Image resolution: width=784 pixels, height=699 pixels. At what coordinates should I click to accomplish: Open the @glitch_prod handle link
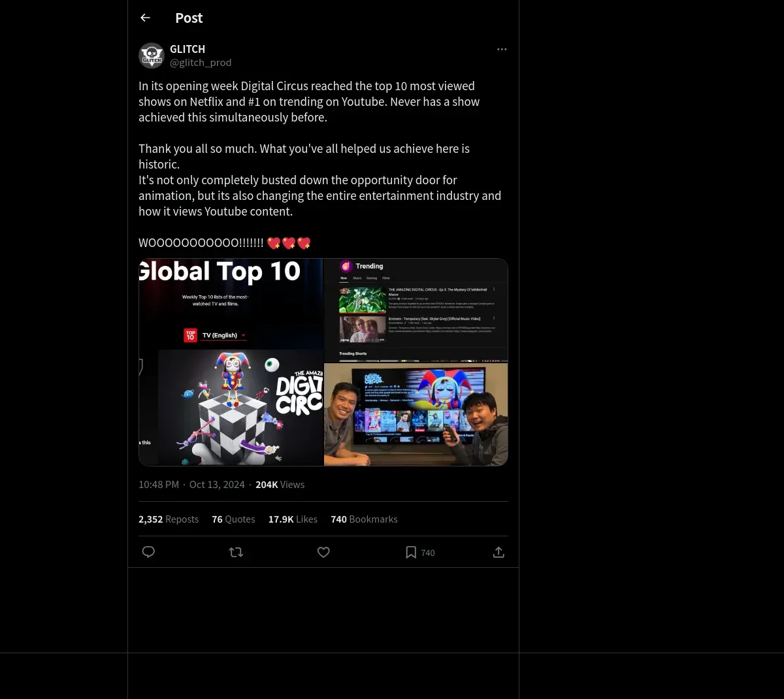click(x=201, y=62)
